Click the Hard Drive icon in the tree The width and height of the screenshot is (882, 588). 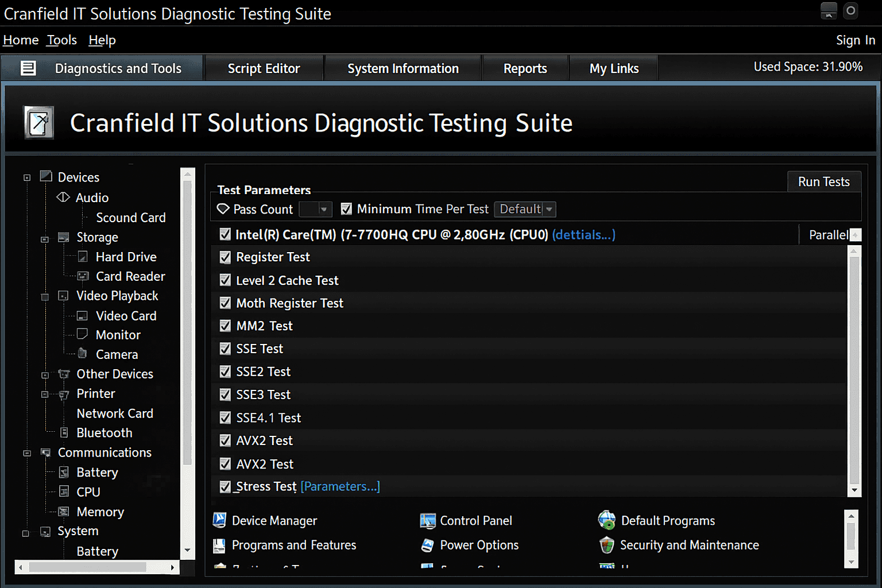pos(83,257)
